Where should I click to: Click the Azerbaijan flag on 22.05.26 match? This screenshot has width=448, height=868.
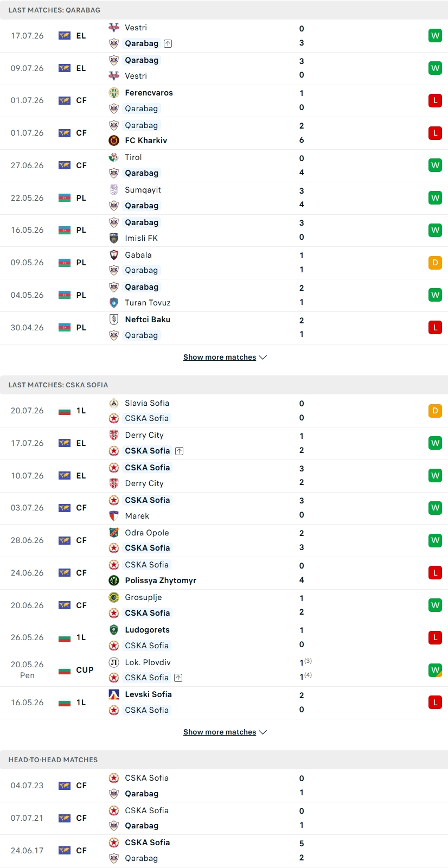tap(65, 198)
